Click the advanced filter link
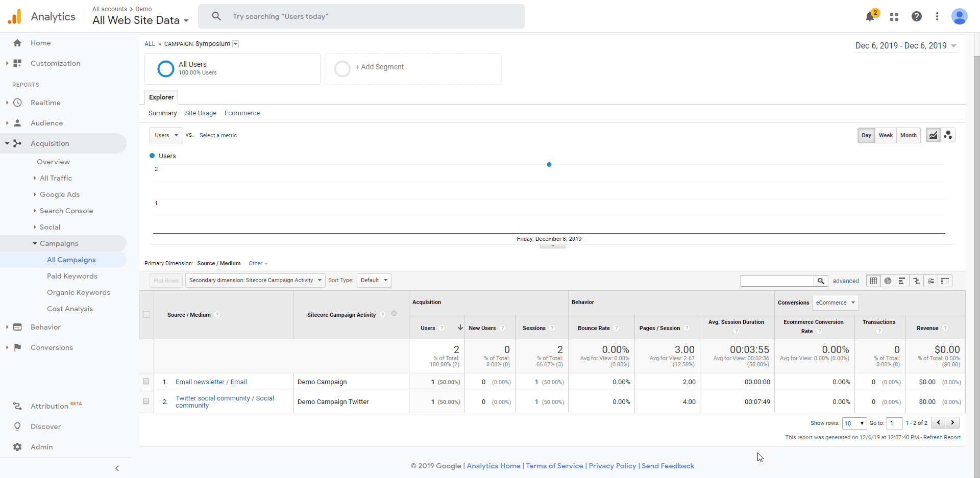Image resolution: width=980 pixels, height=478 pixels. [x=846, y=281]
